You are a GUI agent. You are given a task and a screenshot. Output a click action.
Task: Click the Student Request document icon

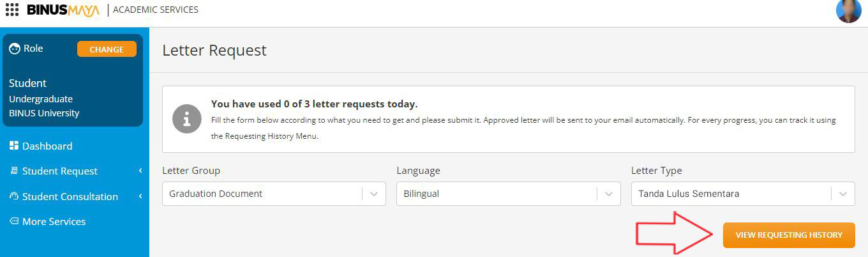pyautogui.click(x=14, y=171)
